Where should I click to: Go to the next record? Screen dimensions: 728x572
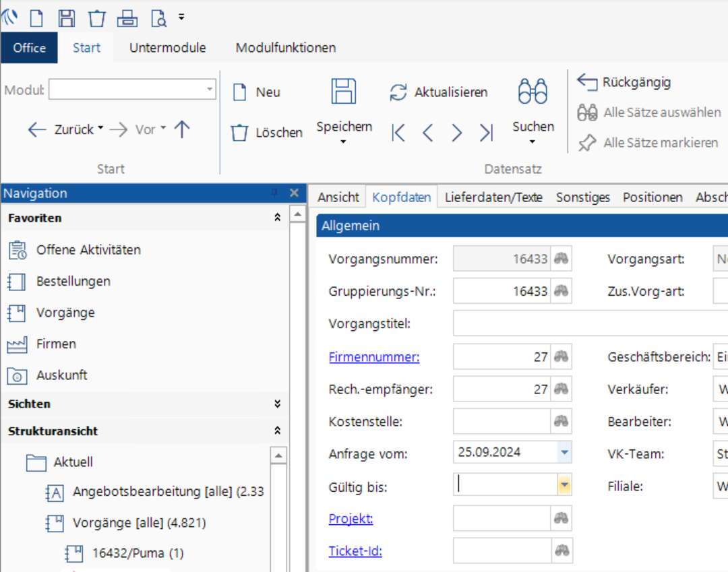(457, 133)
